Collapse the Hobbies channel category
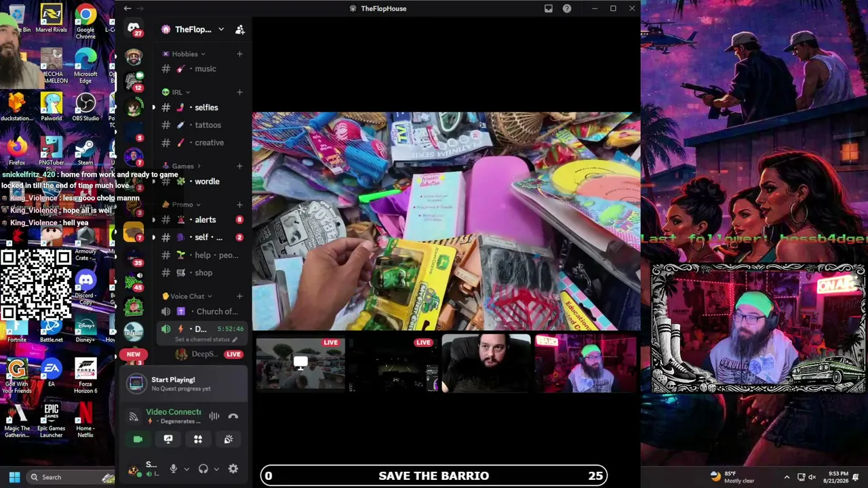 (x=184, y=54)
